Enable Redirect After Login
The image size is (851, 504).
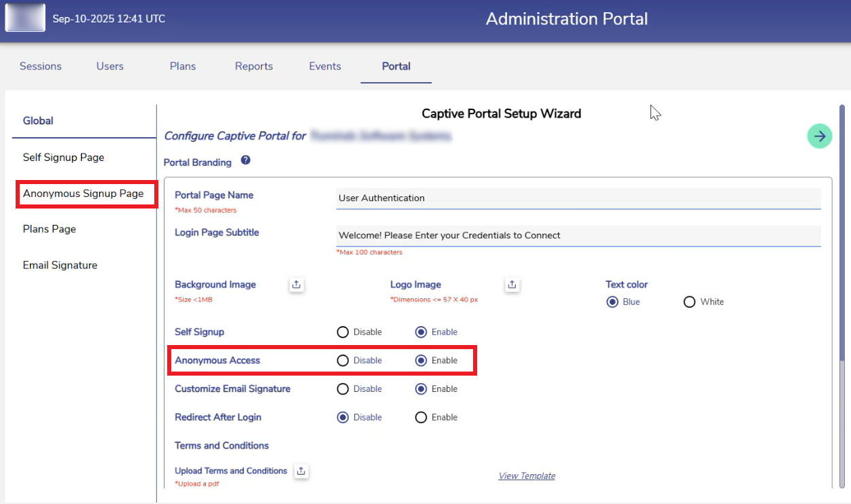pos(421,417)
